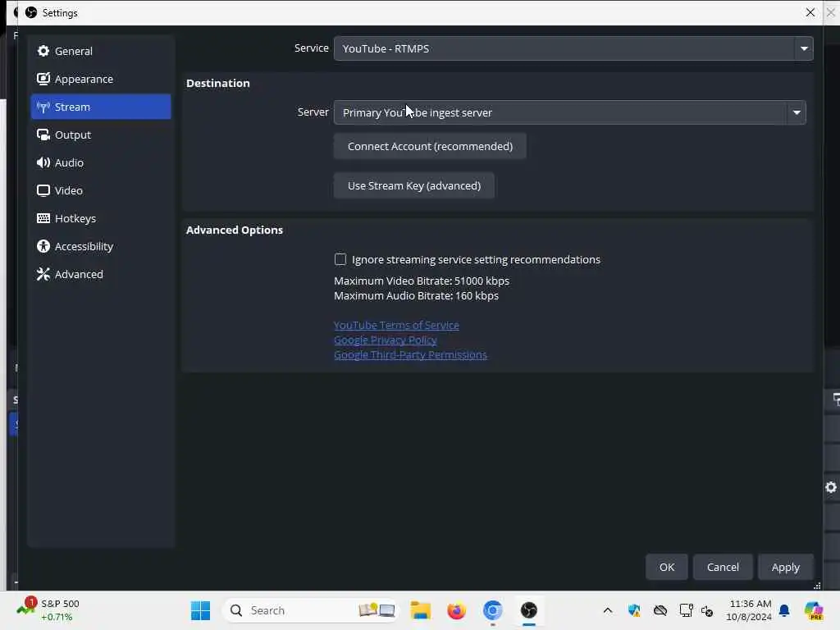Enable Ignore streaming service setting recommendations
This screenshot has height=630, width=840.
pos(340,259)
